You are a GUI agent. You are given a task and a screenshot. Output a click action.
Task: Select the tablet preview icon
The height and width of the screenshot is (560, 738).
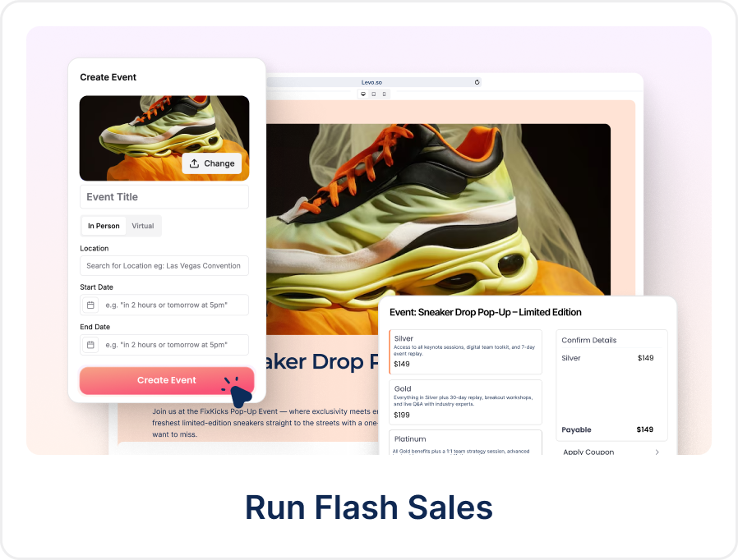pyautogui.click(x=373, y=94)
